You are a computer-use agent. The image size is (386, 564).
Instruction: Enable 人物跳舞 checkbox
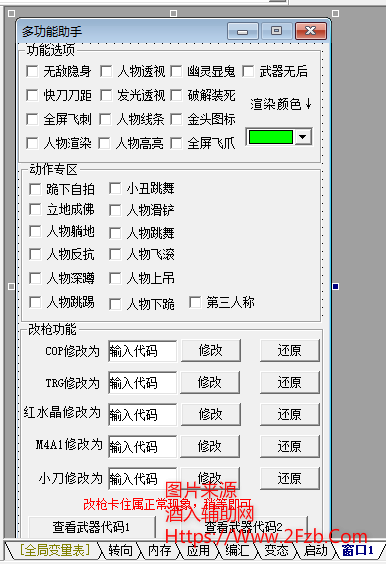(x=115, y=233)
